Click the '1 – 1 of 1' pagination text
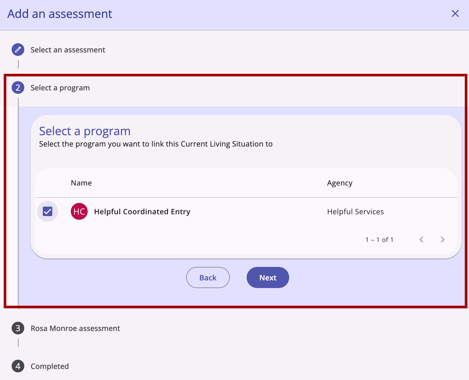469x380 pixels. 379,240
